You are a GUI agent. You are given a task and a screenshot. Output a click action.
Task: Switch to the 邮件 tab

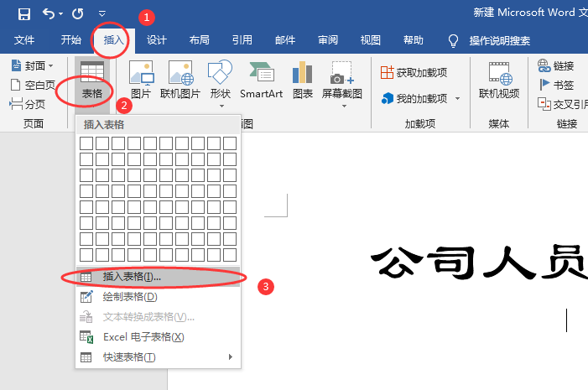point(285,39)
